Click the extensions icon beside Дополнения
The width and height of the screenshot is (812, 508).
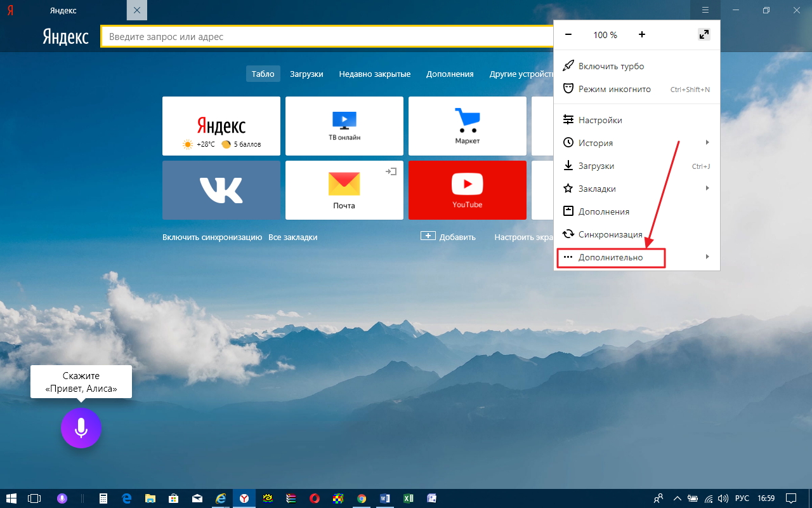[x=568, y=211]
